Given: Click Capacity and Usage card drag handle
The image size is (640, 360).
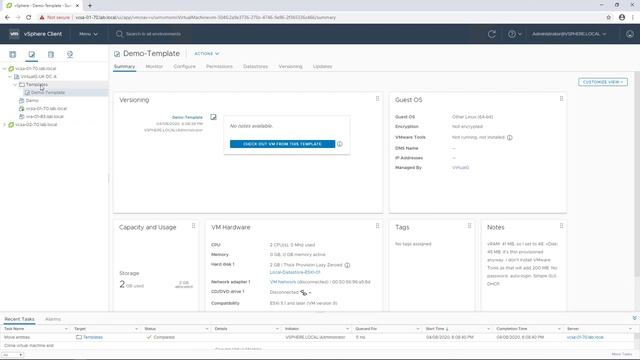Looking at the screenshot, I should point(193,226).
